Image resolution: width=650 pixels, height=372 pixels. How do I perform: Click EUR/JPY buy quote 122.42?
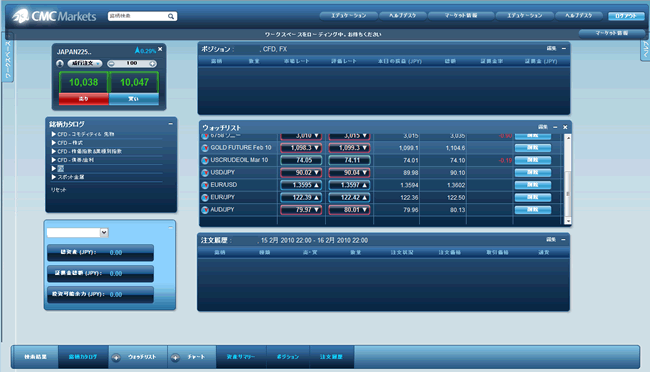pyautogui.click(x=349, y=198)
